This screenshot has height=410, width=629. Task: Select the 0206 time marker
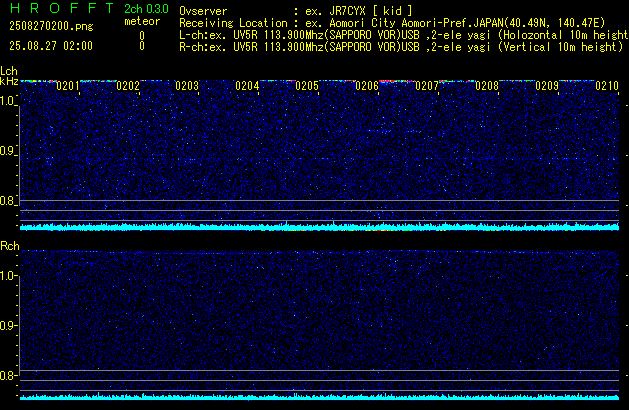click(367, 86)
